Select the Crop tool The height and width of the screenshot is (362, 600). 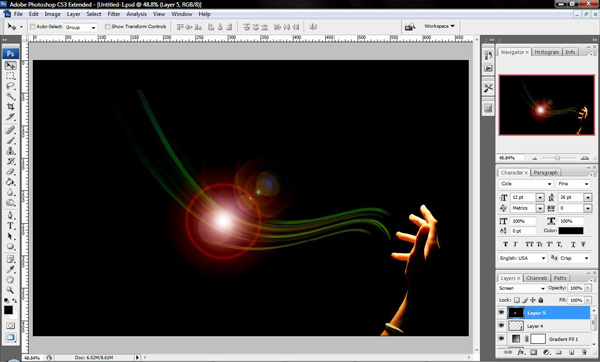(x=10, y=106)
